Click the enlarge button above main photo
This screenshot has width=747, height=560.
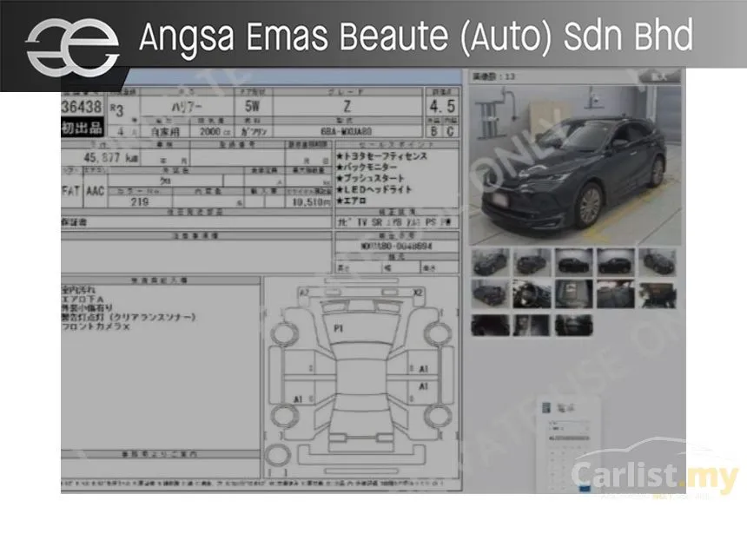[x=659, y=76]
